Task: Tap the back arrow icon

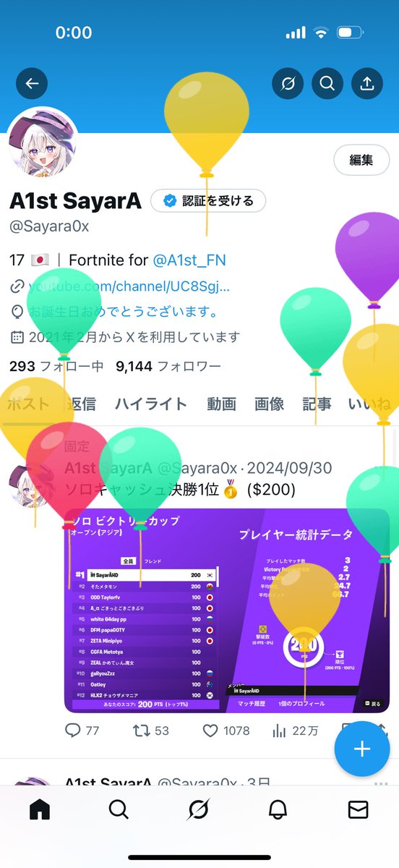Action: 32,84
